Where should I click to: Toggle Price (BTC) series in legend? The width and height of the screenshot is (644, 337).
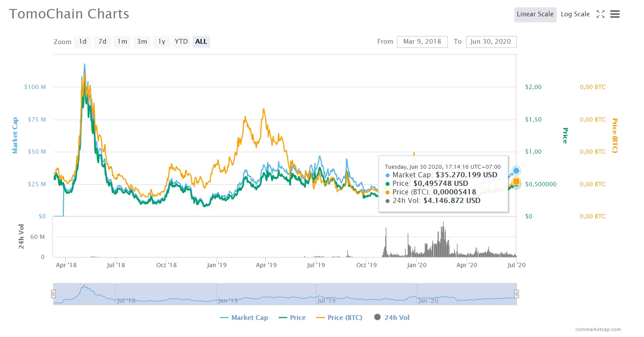pos(339,317)
